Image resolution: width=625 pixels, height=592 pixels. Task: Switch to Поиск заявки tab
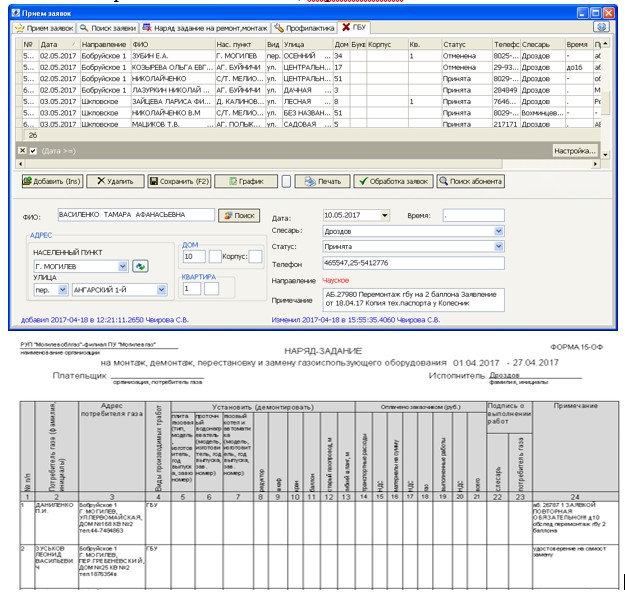(x=108, y=28)
